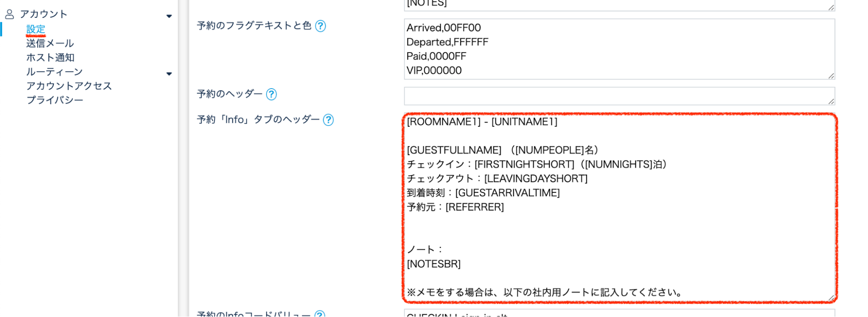868x317 pixels.
Task: Click resize handle of 予約のヘッダー field
Action: pyautogui.click(x=831, y=101)
